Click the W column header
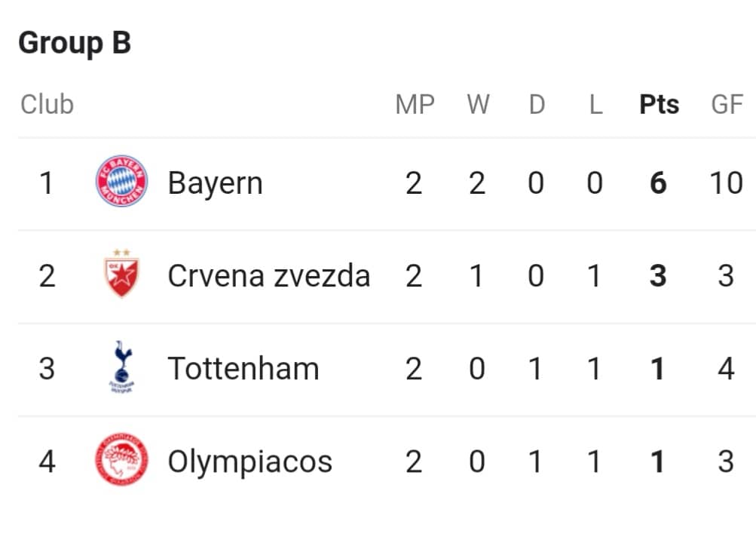Screen dimensions: 756x549 [478, 104]
